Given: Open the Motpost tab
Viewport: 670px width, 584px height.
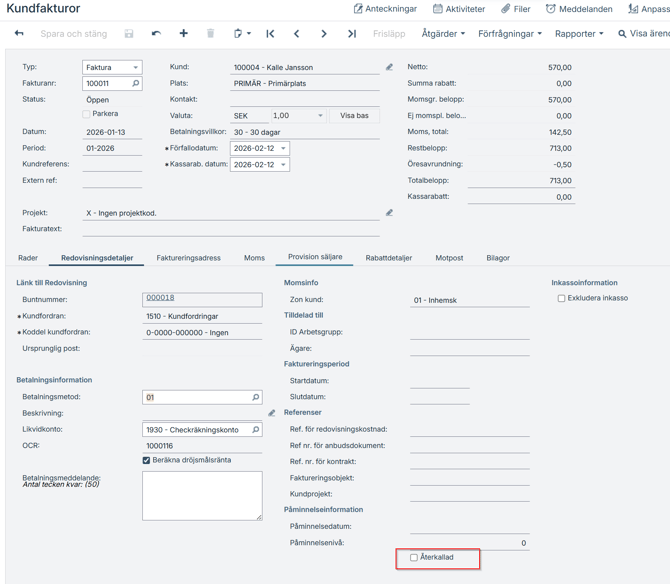Looking at the screenshot, I should (x=449, y=258).
